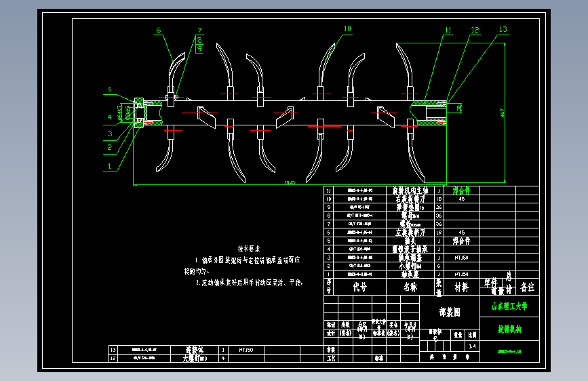
Task: Click the 工艺 cell in the title block
Action: pyautogui.click(x=331, y=358)
